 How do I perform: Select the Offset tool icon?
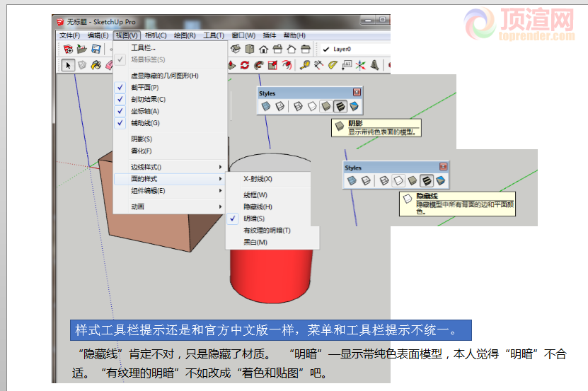[287, 65]
